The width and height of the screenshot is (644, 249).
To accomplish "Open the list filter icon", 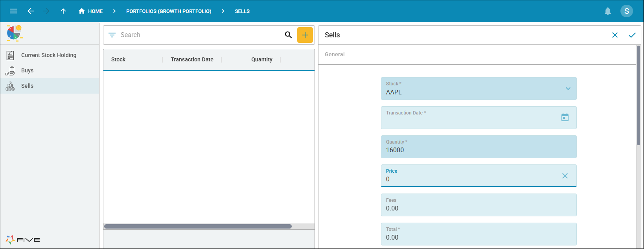I will tap(112, 35).
